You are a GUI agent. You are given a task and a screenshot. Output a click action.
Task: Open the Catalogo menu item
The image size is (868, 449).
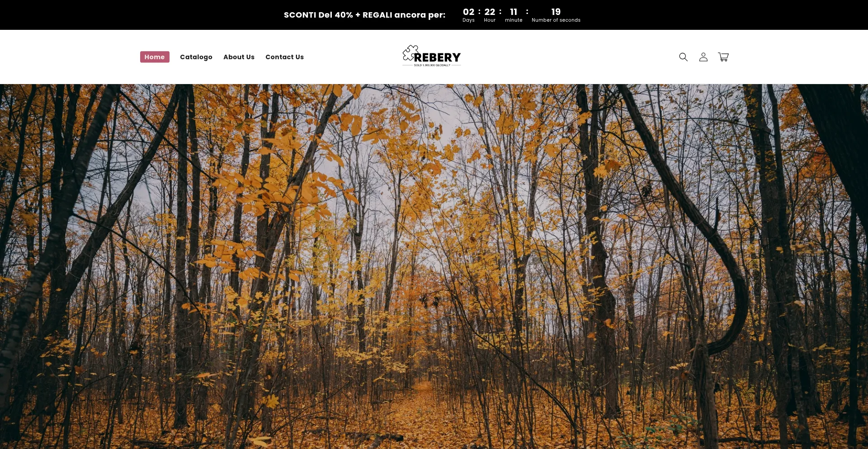(x=196, y=57)
